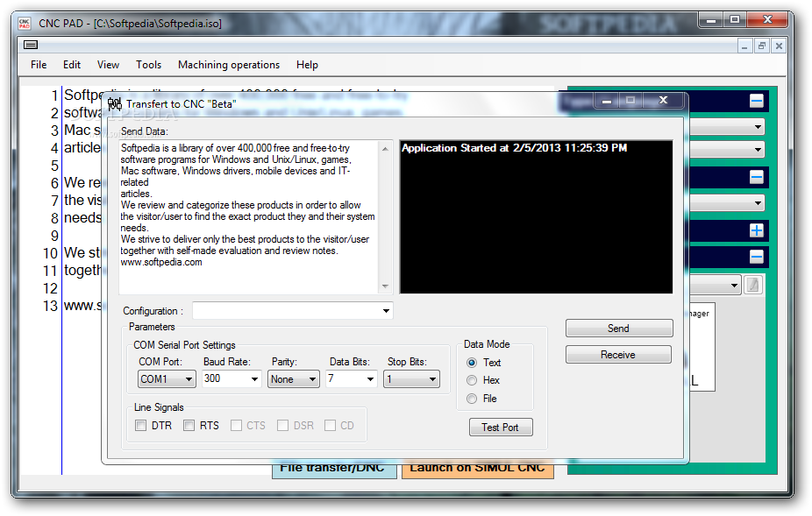Close the inner MDI document window
This screenshot has height=516, width=812.
779,46
